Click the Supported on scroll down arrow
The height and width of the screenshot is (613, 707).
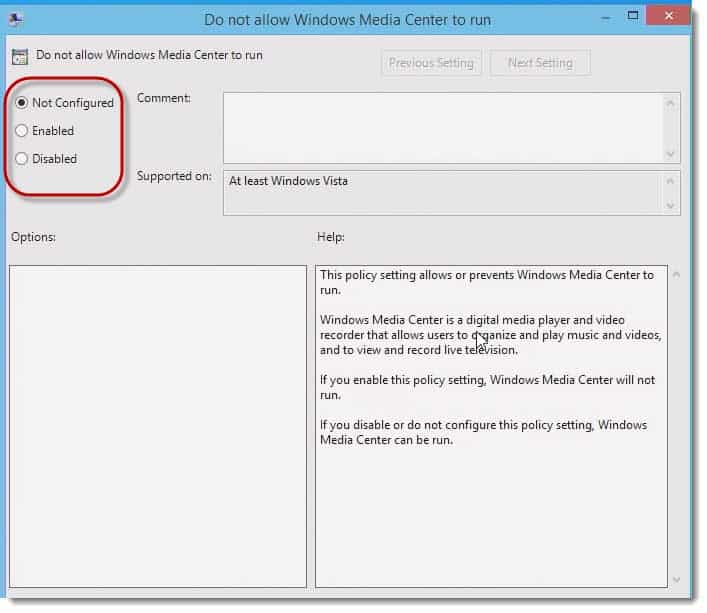(670, 206)
